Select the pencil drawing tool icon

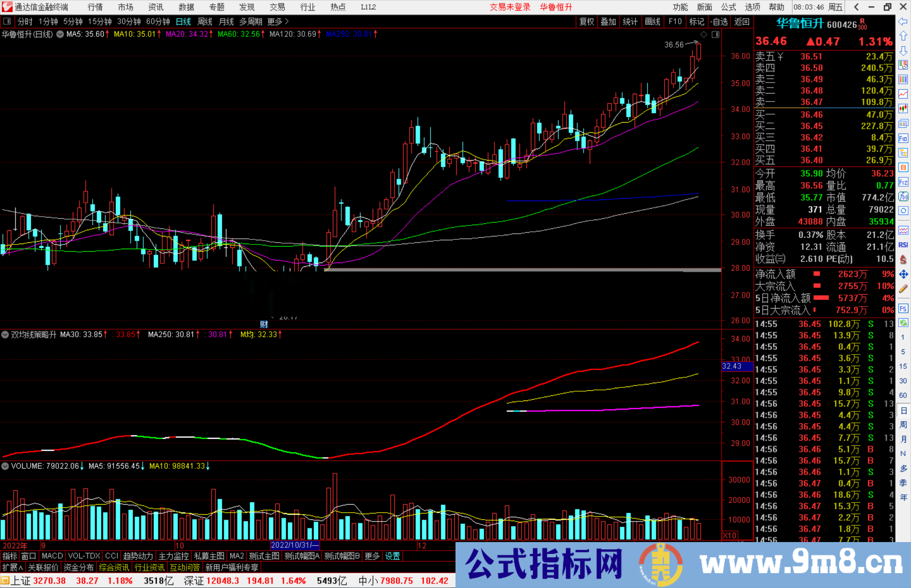(x=903, y=289)
